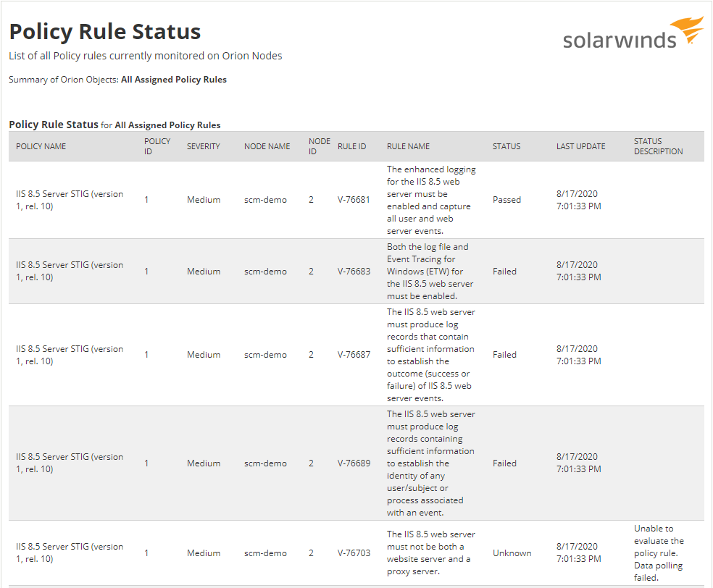Screen dimensions: 713x588
Task: Select rule ID V-76681
Action: coord(354,200)
